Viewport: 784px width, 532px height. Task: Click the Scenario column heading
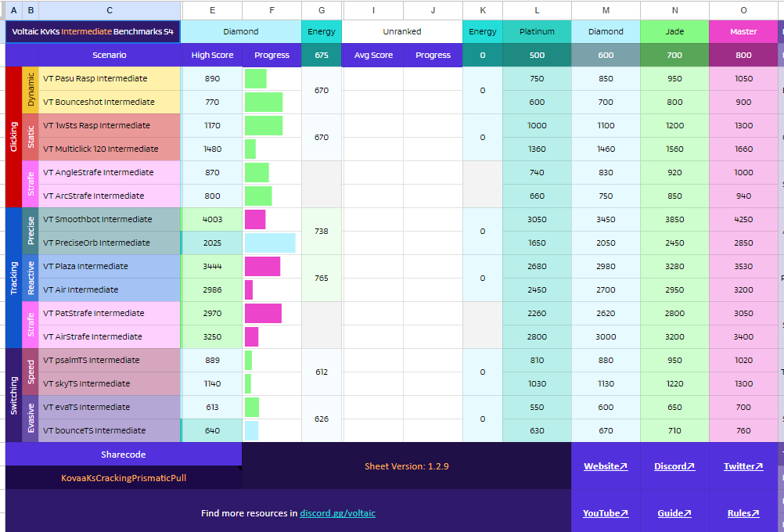pyautogui.click(x=110, y=55)
